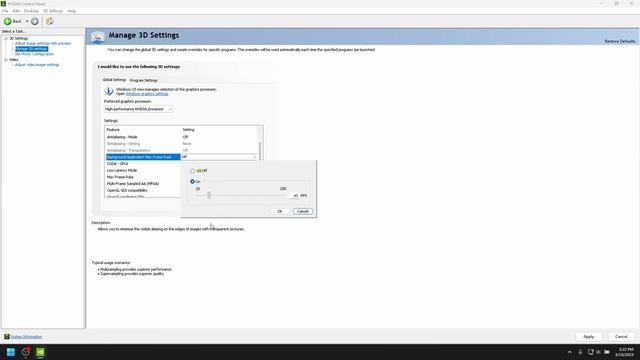Select Adjust video image settings
The height and width of the screenshot is (360, 640).
click(37, 64)
